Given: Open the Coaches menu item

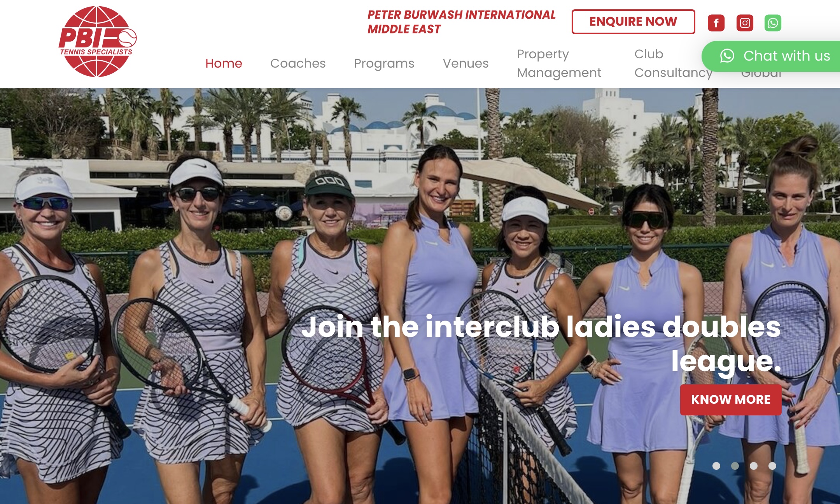Looking at the screenshot, I should coord(298,63).
